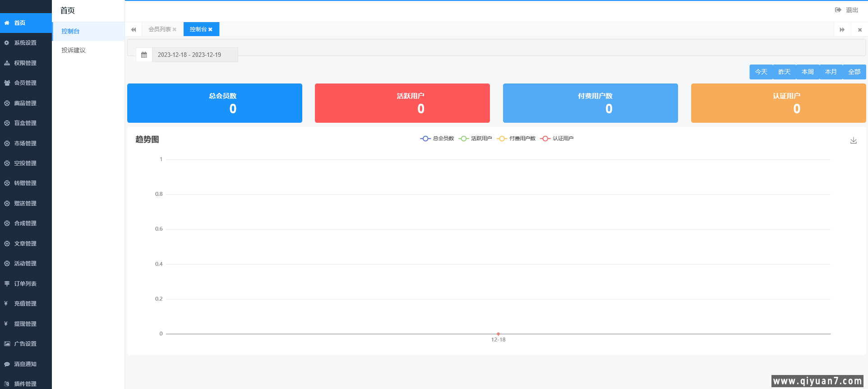The image size is (868, 389).
Task: Switch to the 会员列表 tab
Action: (x=159, y=29)
